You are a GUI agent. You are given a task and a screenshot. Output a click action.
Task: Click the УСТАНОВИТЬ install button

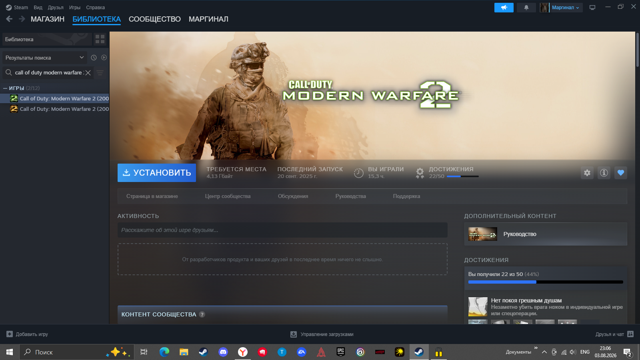coord(157,173)
